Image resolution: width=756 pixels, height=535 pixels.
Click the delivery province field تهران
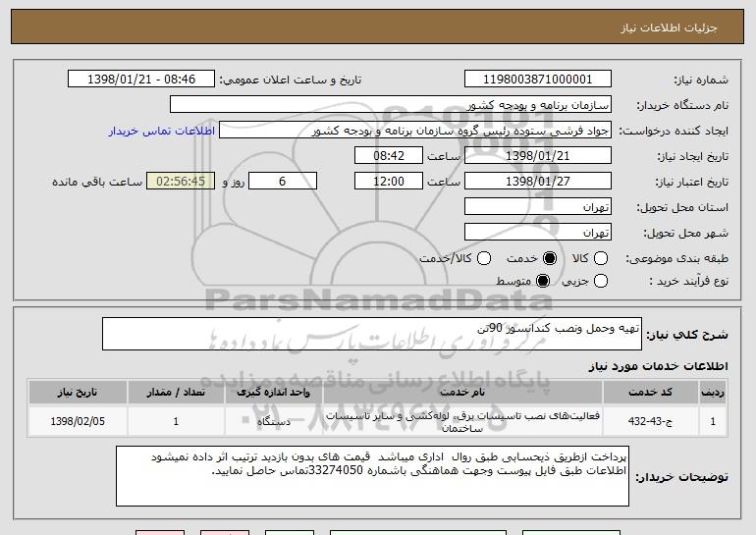point(538,207)
